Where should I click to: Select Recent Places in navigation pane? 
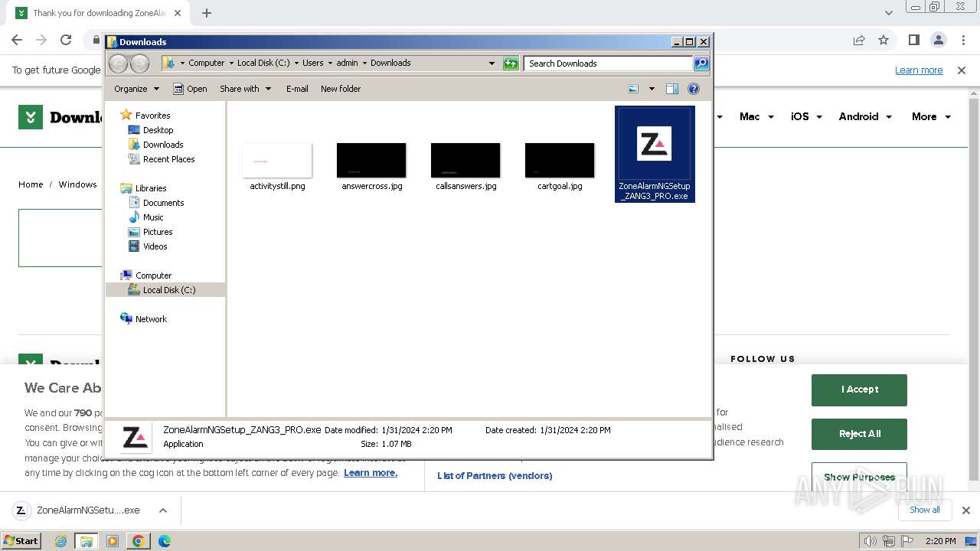pyautogui.click(x=168, y=159)
